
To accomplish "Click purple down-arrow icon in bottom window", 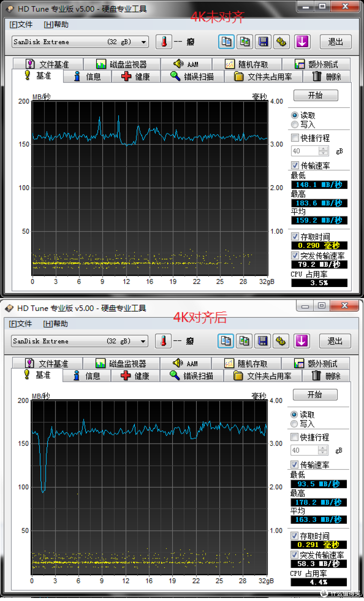I will click(x=302, y=341).
